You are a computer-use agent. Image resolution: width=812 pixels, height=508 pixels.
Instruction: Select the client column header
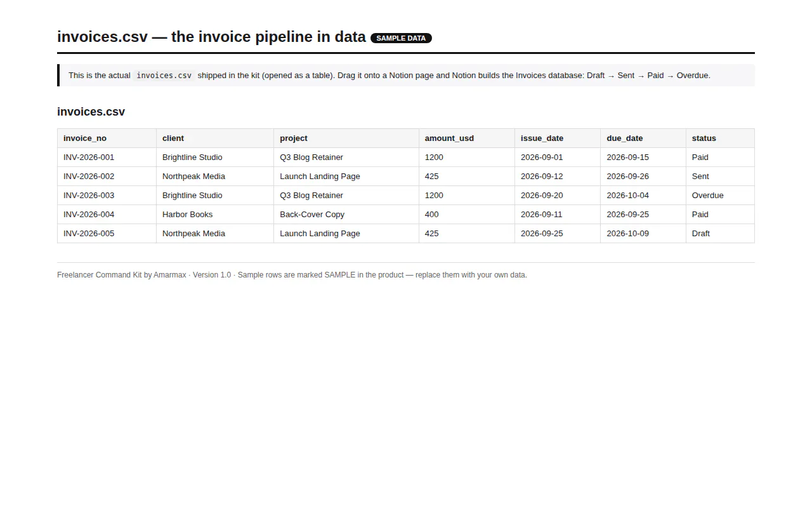215,138
